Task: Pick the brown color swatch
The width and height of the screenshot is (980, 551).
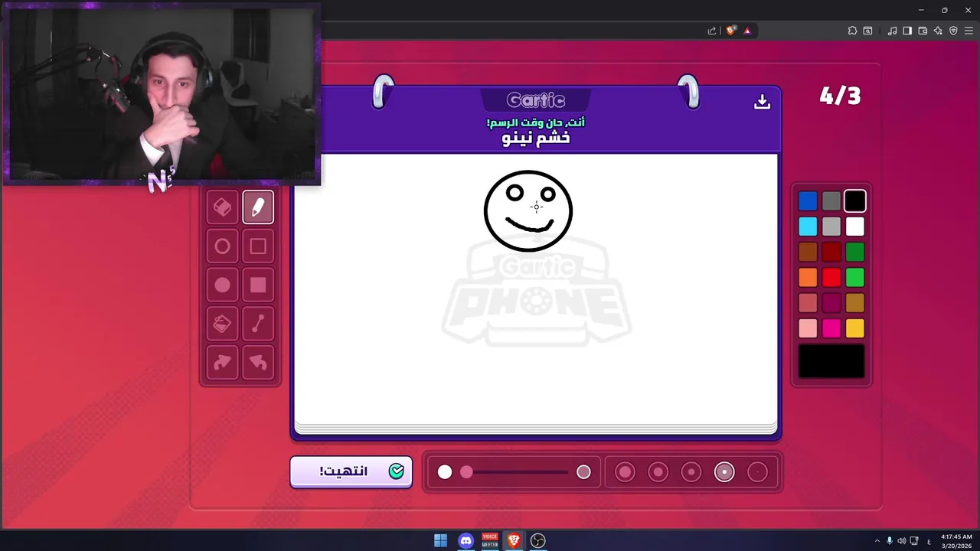Action: [808, 252]
